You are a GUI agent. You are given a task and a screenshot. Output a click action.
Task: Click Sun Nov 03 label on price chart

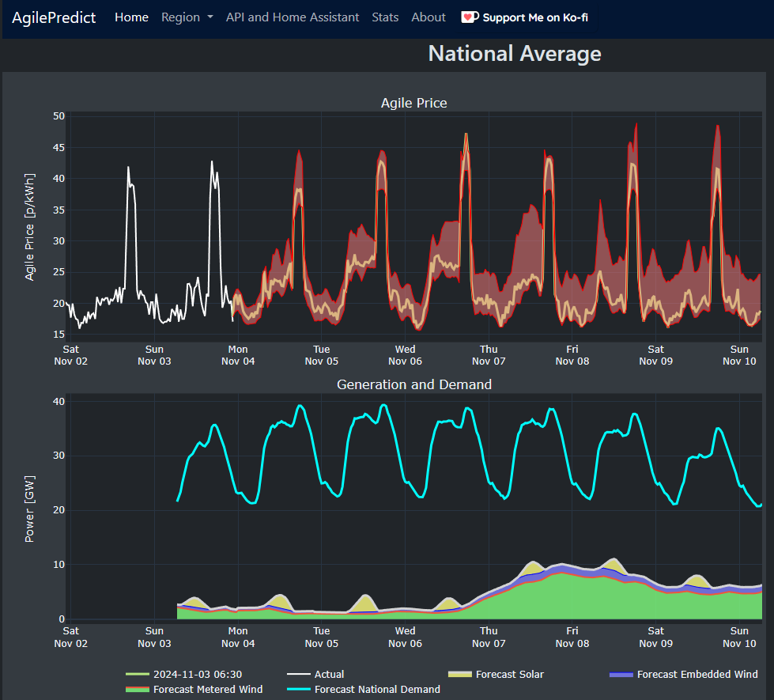click(x=154, y=355)
